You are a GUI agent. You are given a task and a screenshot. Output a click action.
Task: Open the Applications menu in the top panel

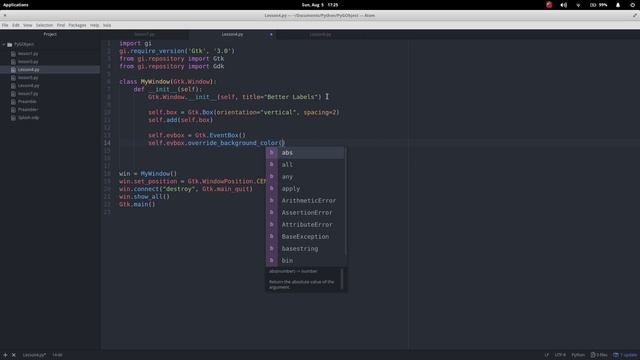(x=16, y=5)
